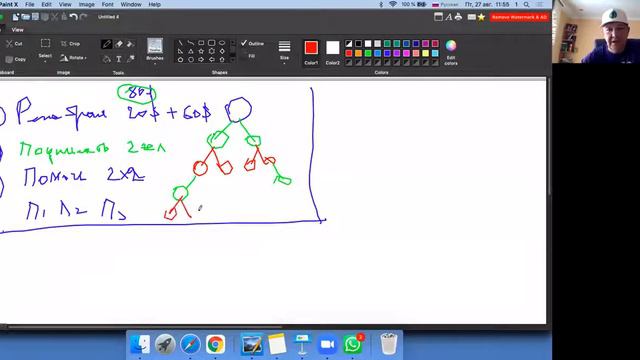640x360 pixels.
Task: Select the Text tool
Action: click(x=119, y=59)
